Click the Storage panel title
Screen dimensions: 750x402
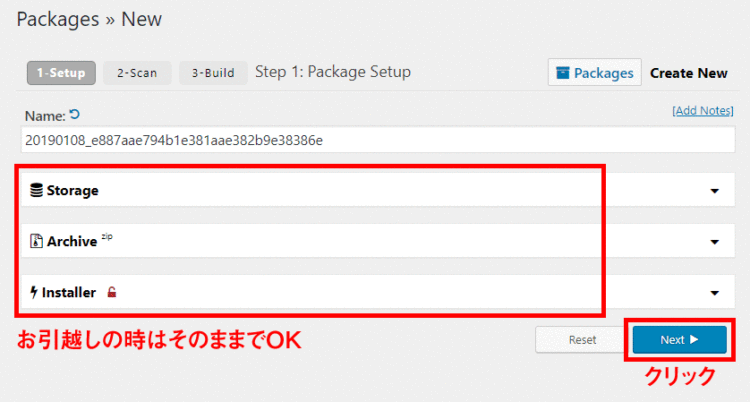72,190
